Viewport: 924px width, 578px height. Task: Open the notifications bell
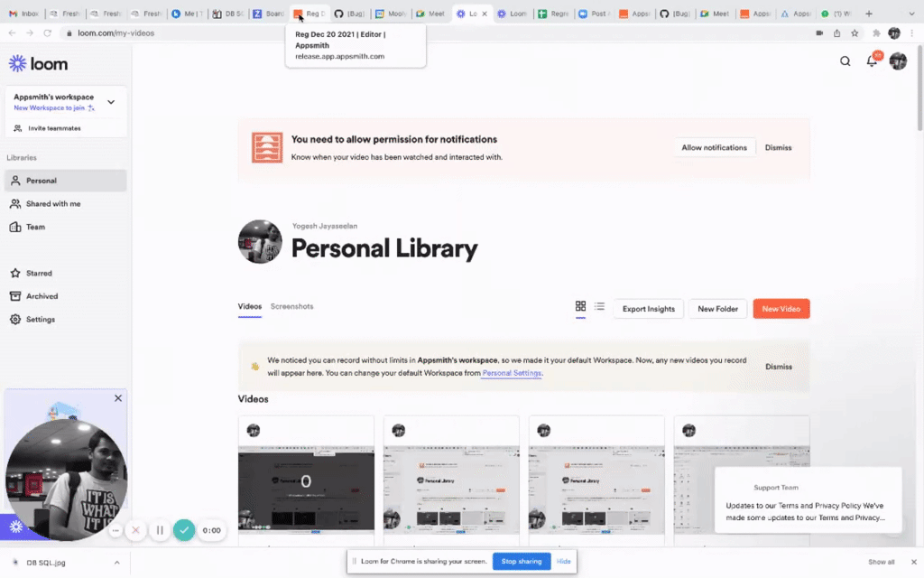[x=872, y=61]
